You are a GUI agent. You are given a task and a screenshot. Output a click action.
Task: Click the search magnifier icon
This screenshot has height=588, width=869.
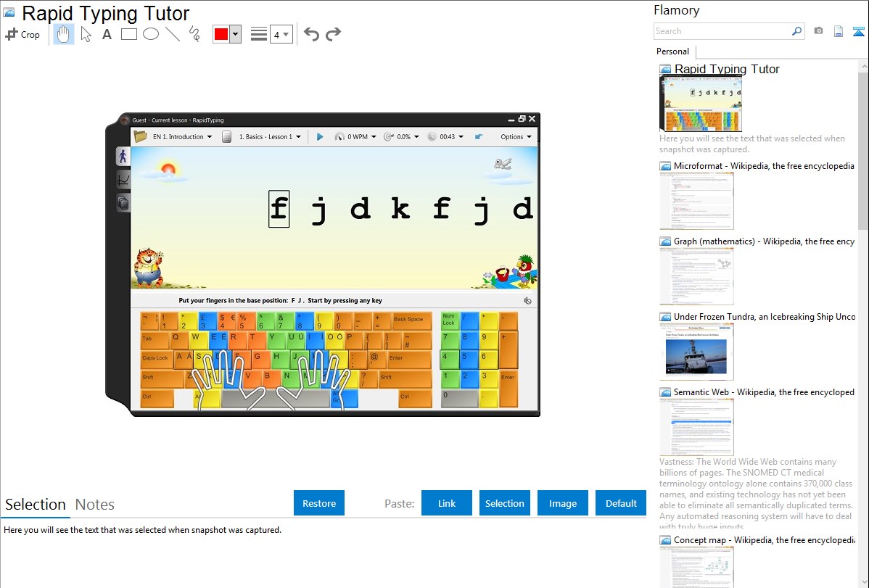pos(797,31)
